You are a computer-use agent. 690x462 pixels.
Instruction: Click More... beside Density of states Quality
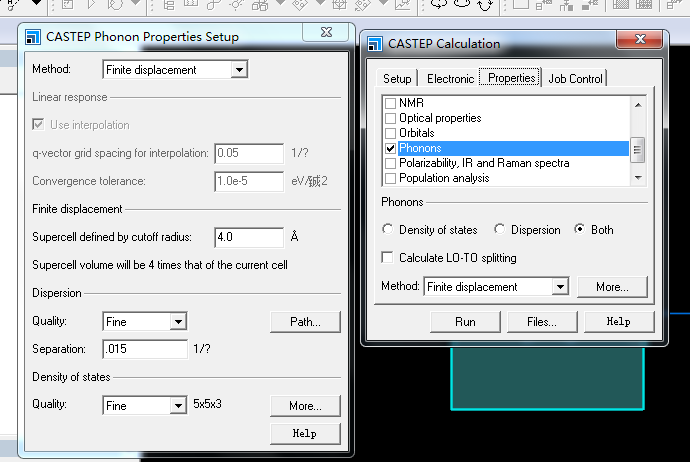pyautogui.click(x=305, y=406)
